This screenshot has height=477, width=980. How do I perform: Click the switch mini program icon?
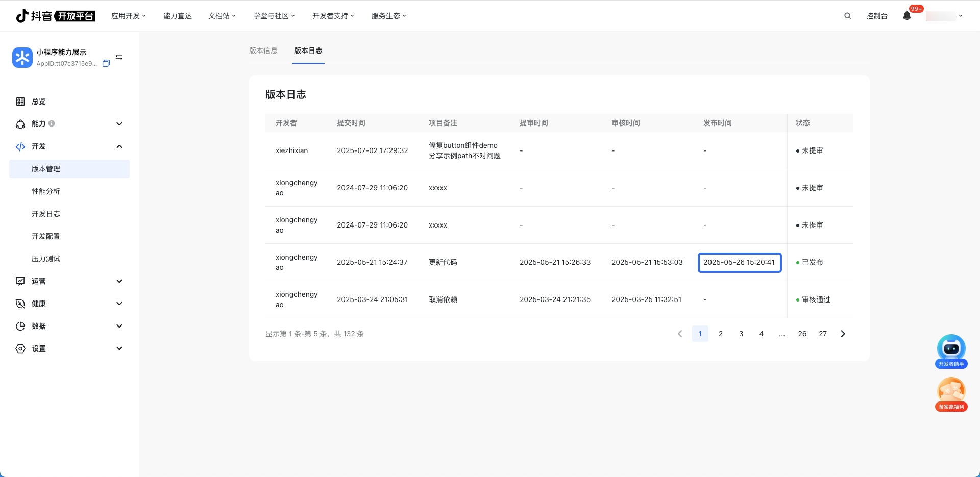point(119,57)
